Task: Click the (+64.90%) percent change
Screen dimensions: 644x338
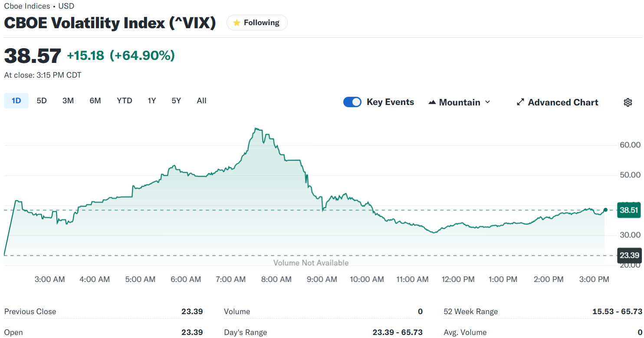Action: coord(142,56)
